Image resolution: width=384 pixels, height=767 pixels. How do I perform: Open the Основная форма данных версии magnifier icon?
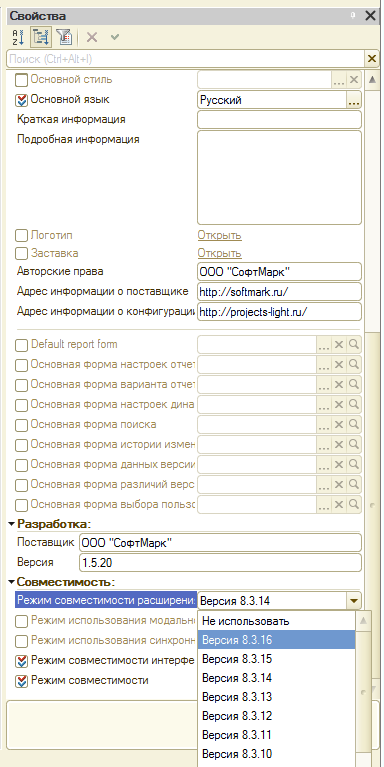click(x=354, y=464)
